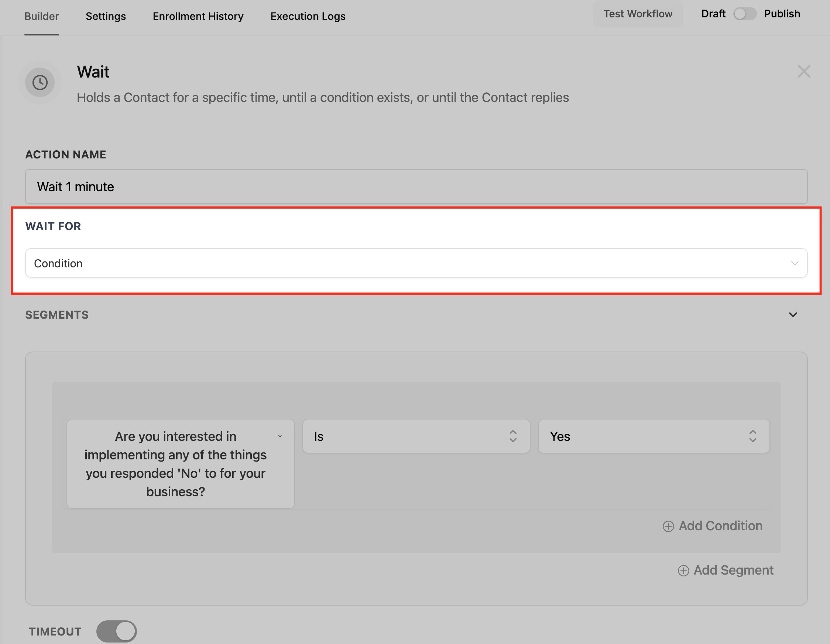
Task: Collapse the Segments section chevron
Action: (793, 315)
